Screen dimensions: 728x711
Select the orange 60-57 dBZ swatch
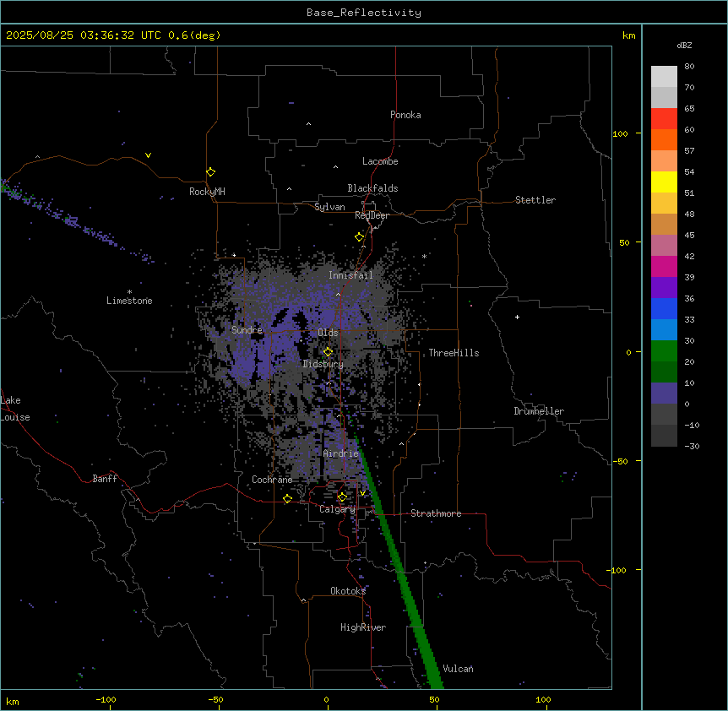(x=664, y=139)
